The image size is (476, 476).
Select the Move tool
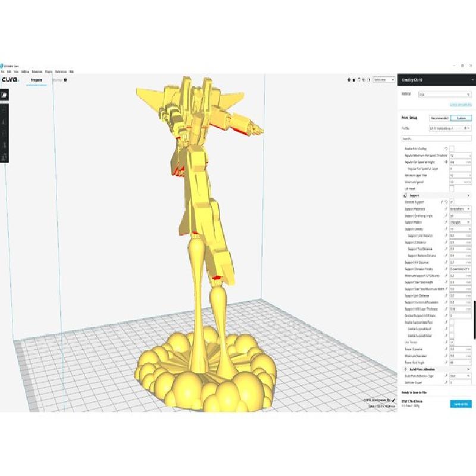4,109
